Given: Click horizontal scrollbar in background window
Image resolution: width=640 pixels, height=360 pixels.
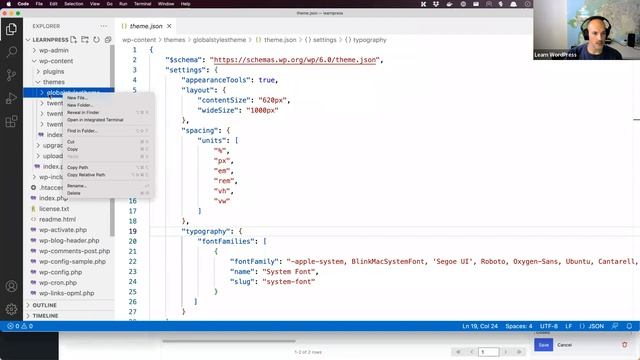Looking at the screenshot, I should [x=229, y=341].
